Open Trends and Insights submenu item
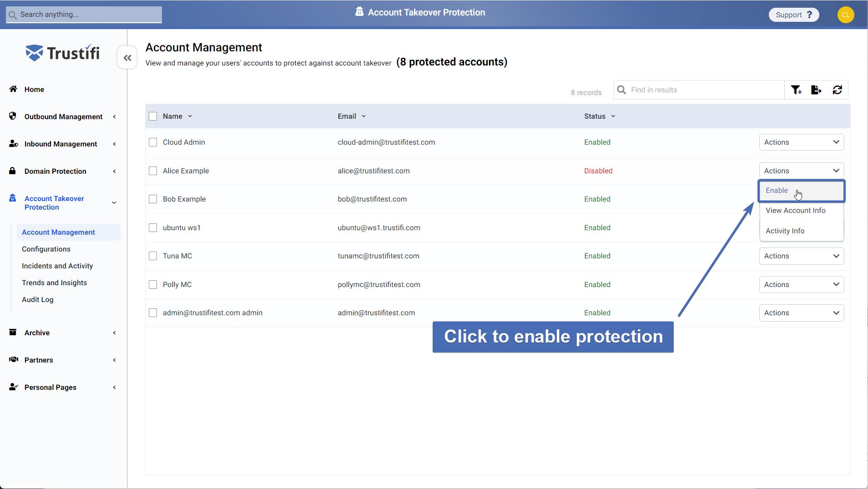The image size is (868, 489). [x=54, y=282]
